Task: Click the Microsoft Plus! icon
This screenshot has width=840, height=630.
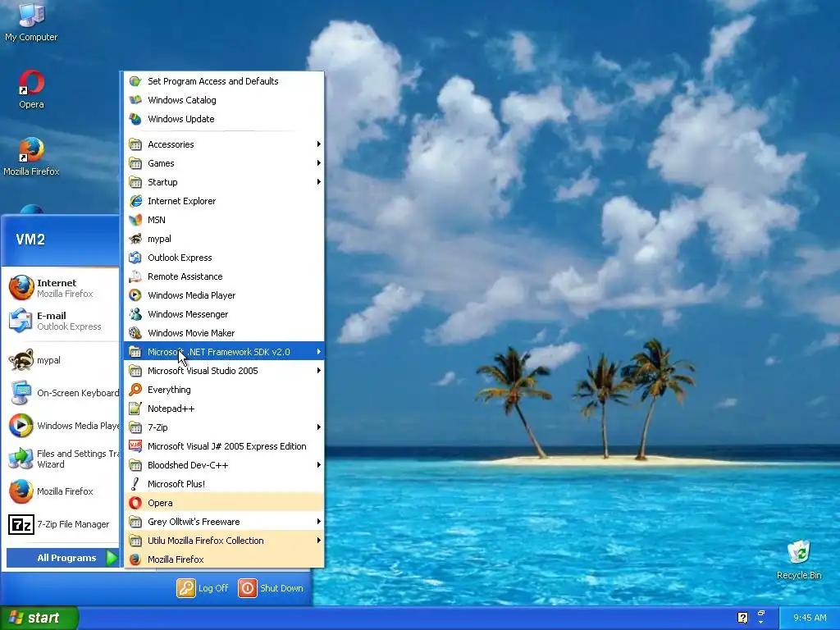Action: pyautogui.click(x=135, y=484)
